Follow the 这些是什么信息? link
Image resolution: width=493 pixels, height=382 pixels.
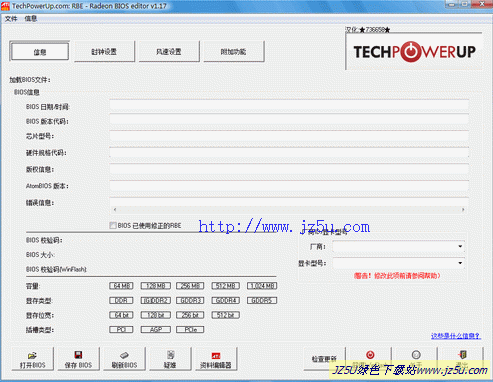[x=456, y=336]
